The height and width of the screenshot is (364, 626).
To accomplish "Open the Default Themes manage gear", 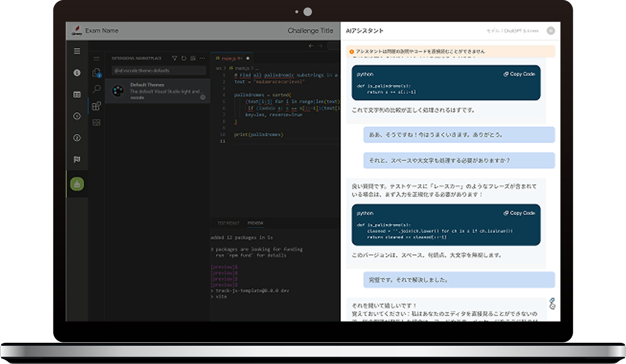I will click(203, 97).
